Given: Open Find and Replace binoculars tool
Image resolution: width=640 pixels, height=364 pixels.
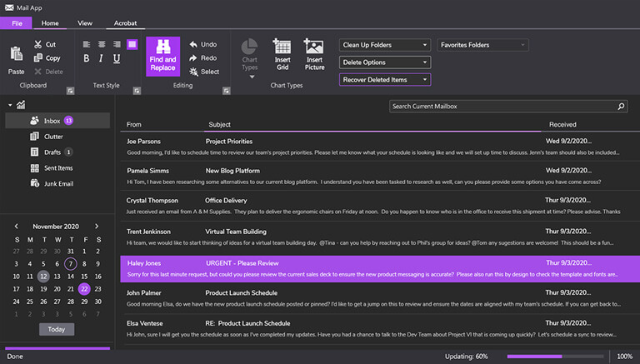Looking at the screenshot, I should 163,56.
